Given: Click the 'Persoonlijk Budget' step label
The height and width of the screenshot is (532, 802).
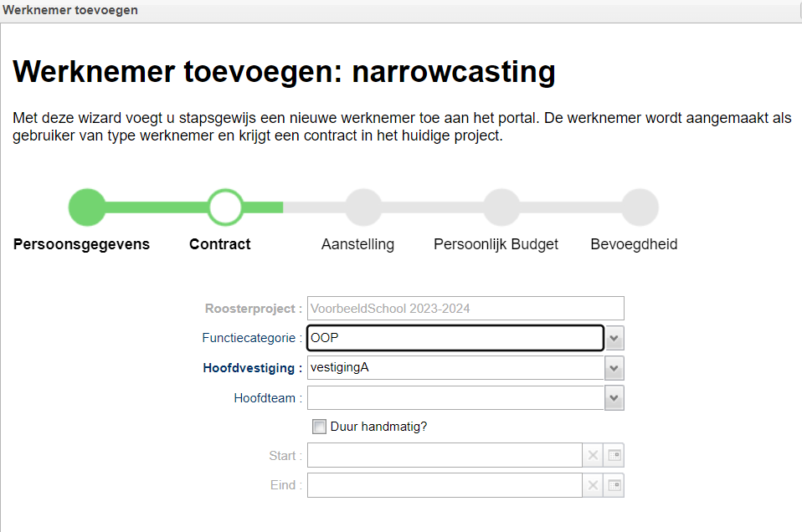Looking at the screenshot, I should pyautogui.click(x=496, y=244).
